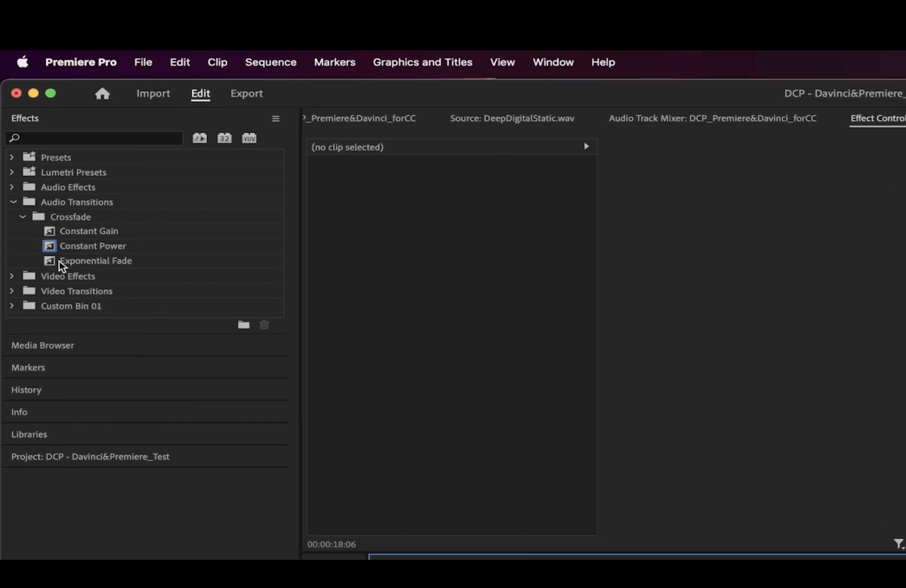Select the Lumetri Presets folder icon

click(29, 171)
